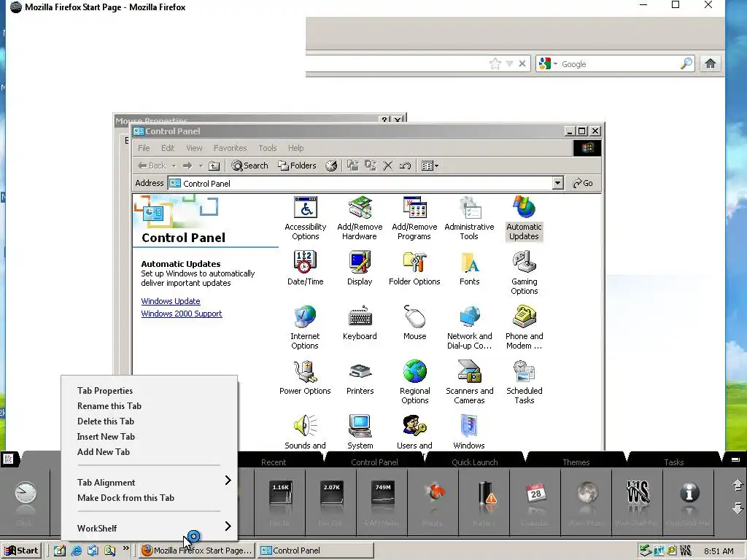Open the Tools menu in Control Panel

pyautogui.click(x=267, y=148)
